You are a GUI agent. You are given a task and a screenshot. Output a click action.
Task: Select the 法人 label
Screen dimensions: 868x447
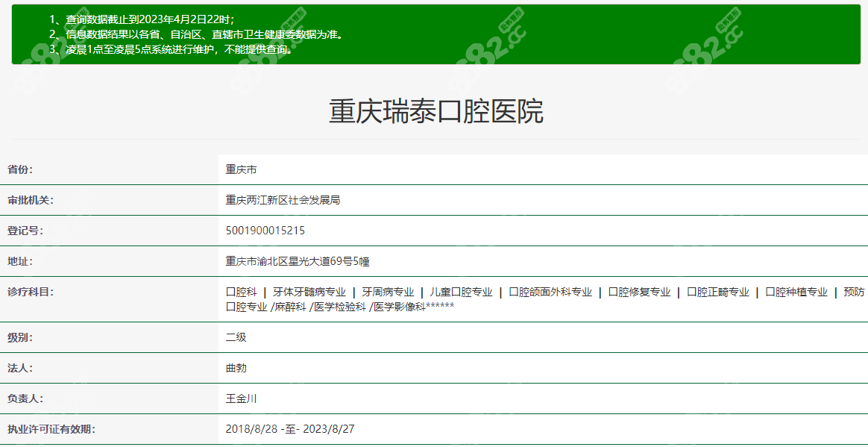(x=20, y=367)
